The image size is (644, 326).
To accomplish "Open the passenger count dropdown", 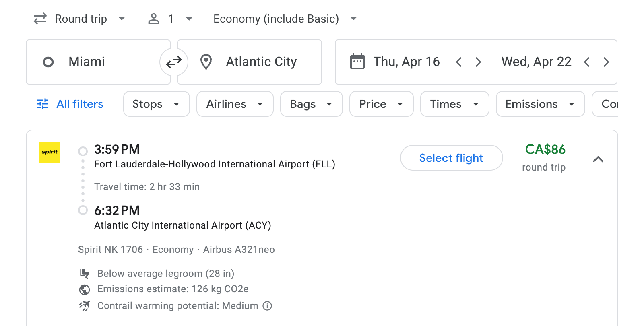I will pos(170,19).
